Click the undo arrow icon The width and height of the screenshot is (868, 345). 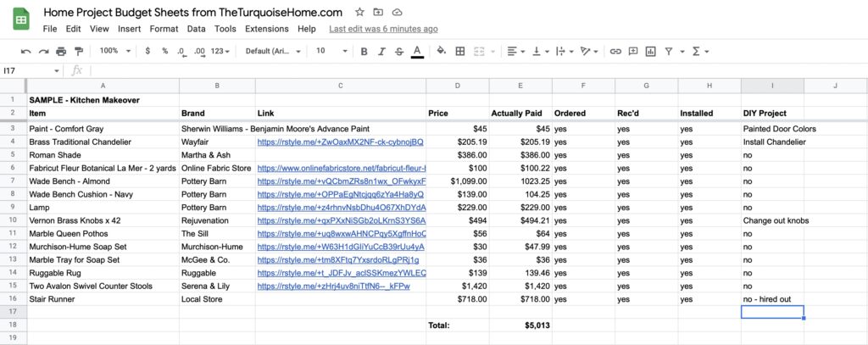tap(25, 52)
